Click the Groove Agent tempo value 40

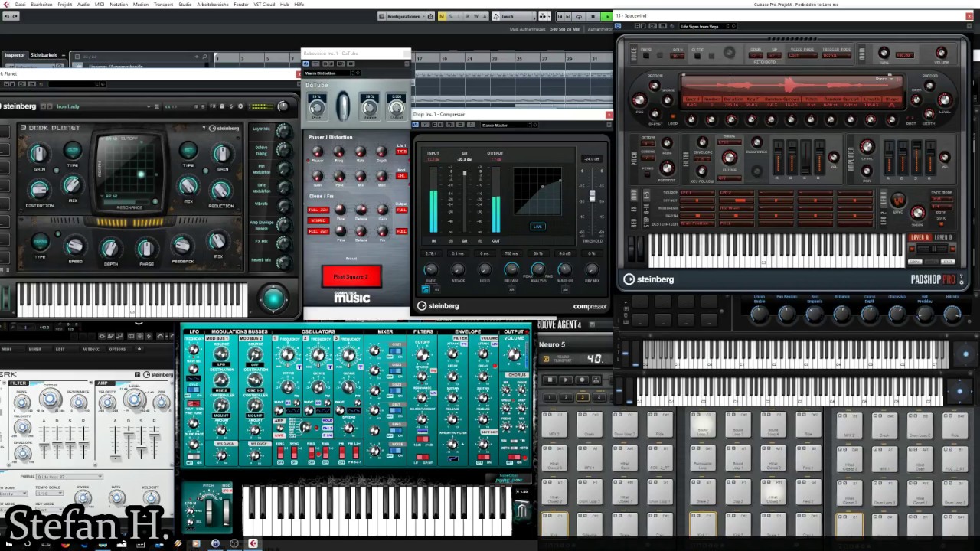[595, 358]
